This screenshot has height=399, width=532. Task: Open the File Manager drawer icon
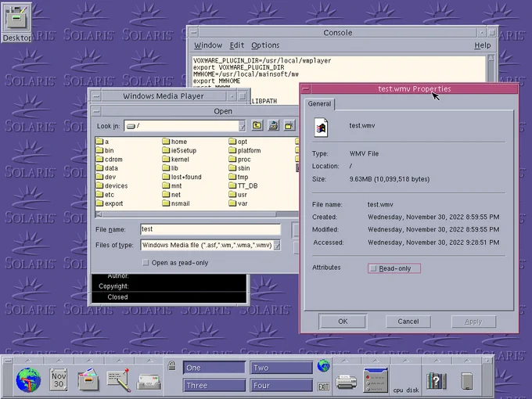coord(88,380)
